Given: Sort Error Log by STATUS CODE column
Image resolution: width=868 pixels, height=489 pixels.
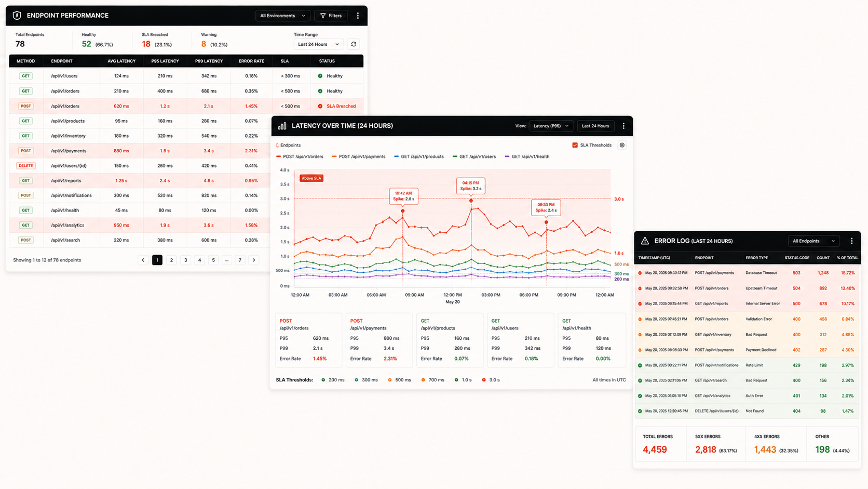Looking at the screenshot, I should point(797,258).
